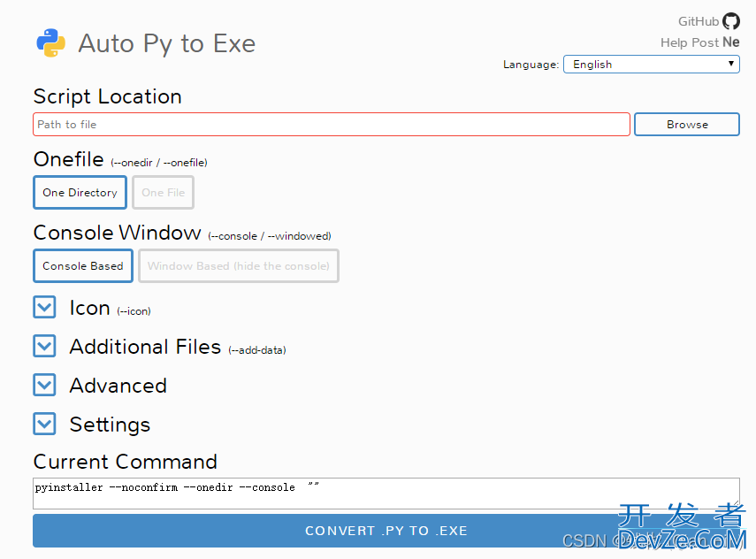Select the One File option
Screen dimensions: 756x559
[x=163, y=193]
